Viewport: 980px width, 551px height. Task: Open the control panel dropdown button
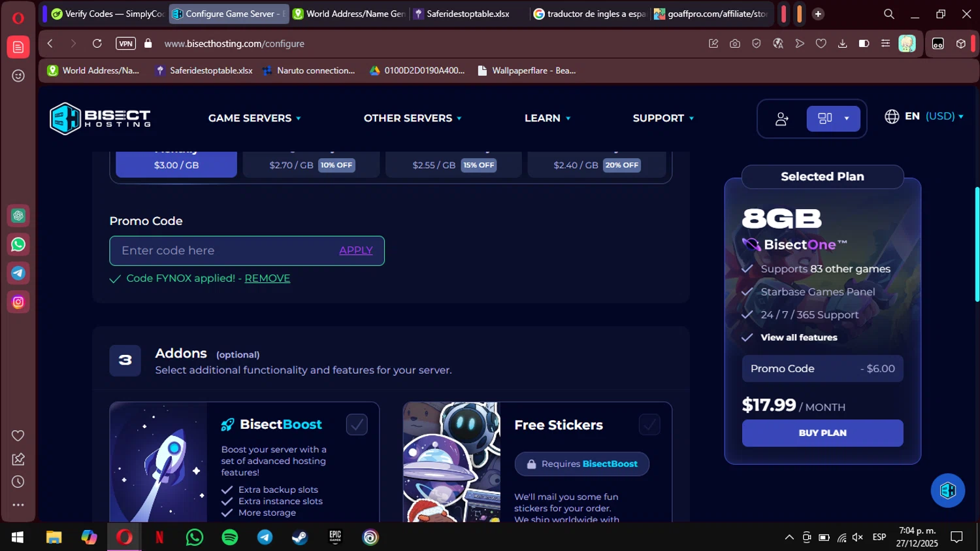click(833, 118)
